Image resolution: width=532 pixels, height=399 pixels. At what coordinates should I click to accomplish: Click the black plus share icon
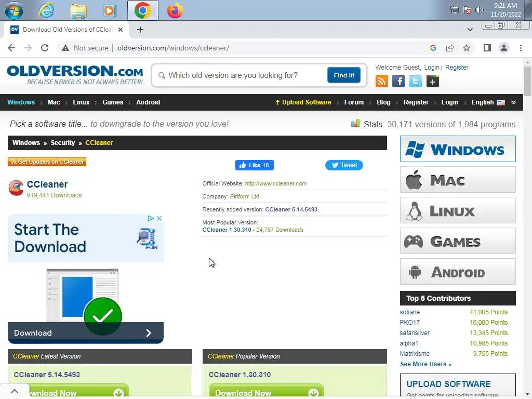pos(433,82)
